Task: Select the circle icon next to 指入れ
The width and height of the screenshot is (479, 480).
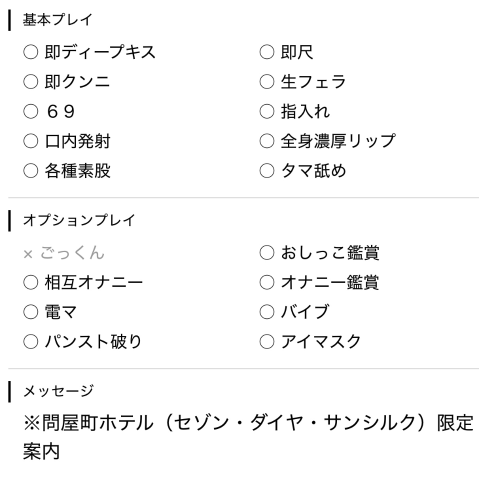Action: (267, 112)
